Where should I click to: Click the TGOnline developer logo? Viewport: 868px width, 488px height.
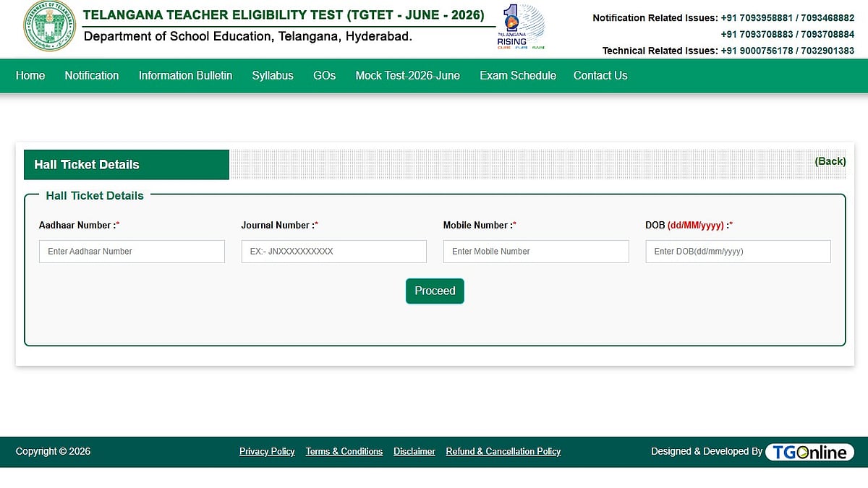(x=809, y=452)
